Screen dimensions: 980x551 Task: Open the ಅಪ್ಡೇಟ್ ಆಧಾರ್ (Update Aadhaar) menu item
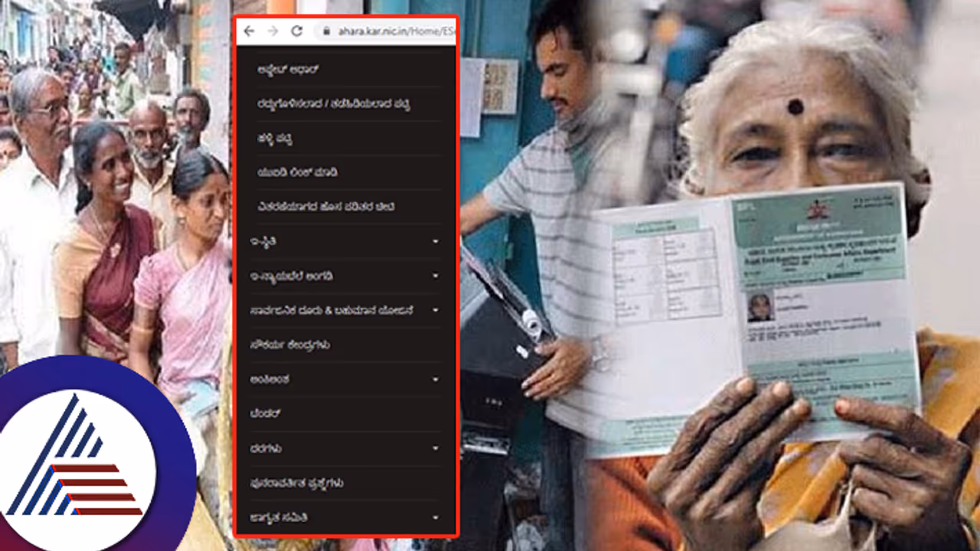288,69
